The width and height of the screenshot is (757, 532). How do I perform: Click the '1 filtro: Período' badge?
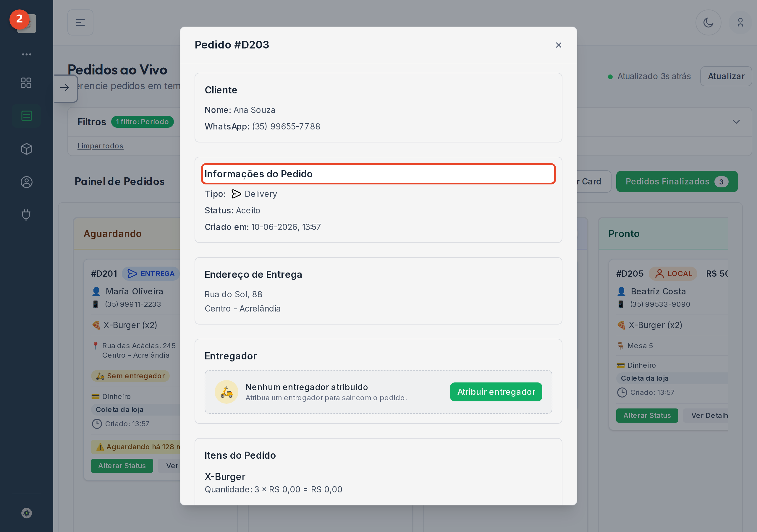point(142,122)
